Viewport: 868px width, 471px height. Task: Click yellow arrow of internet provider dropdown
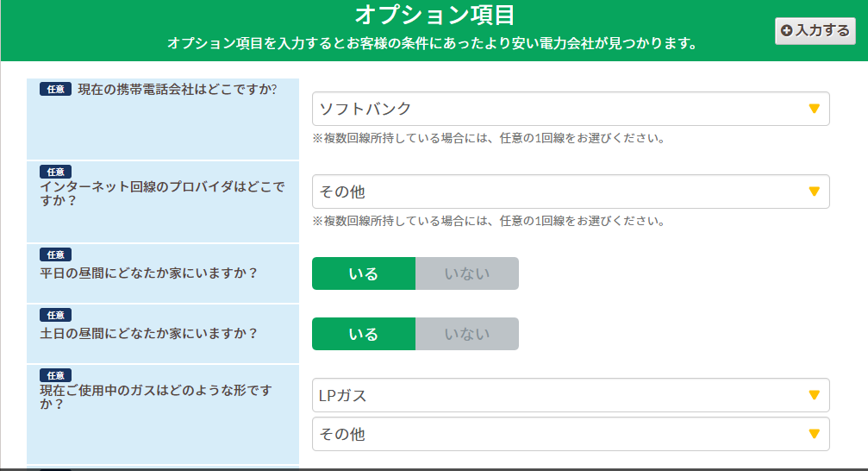814,192
